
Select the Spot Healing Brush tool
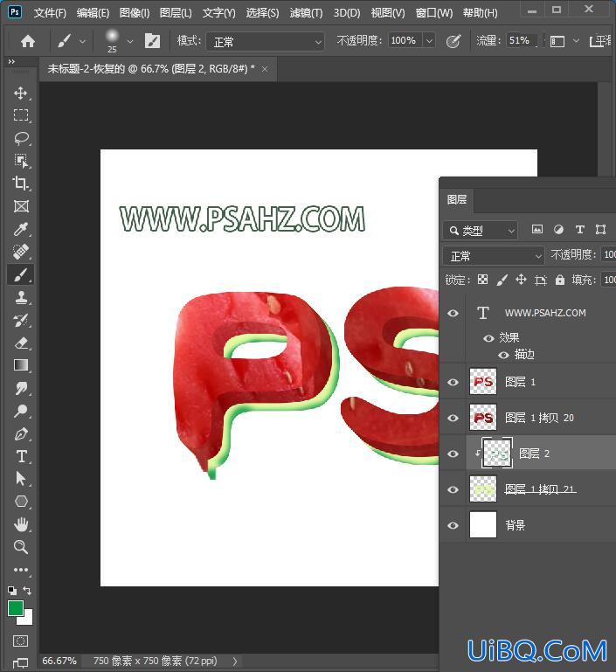click(21, 252)
